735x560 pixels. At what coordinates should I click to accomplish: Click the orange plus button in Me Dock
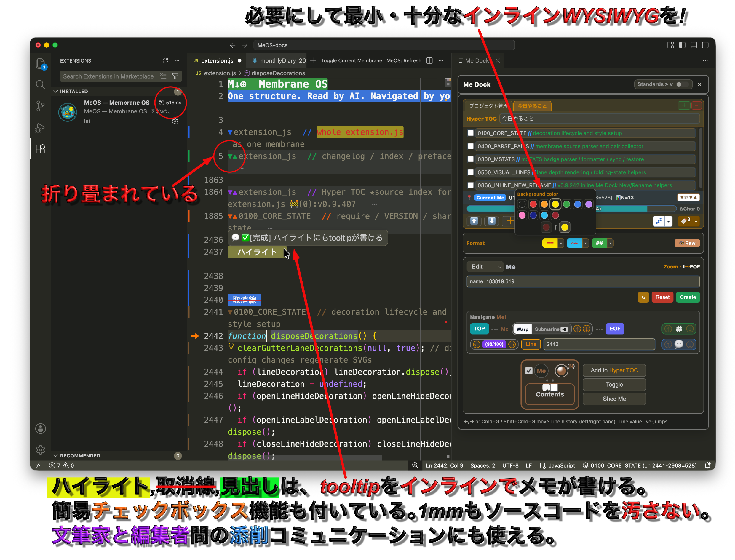pos(509,221)
